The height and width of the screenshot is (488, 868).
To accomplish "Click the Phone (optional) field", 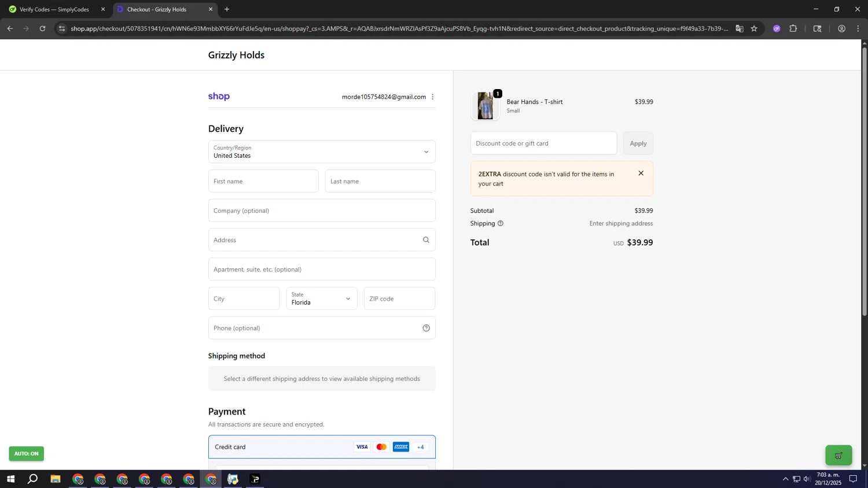I will click(322, 328).
